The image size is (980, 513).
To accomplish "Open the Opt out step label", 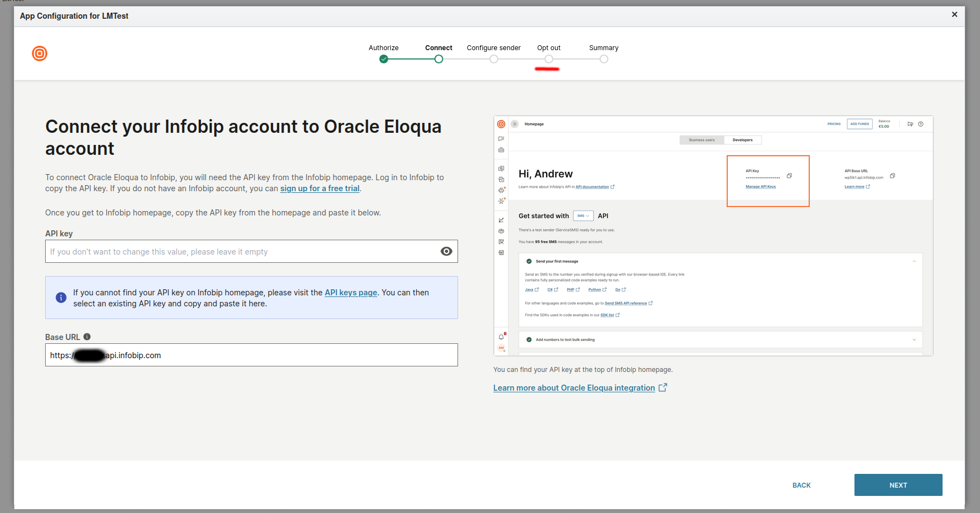I will 549,48.
